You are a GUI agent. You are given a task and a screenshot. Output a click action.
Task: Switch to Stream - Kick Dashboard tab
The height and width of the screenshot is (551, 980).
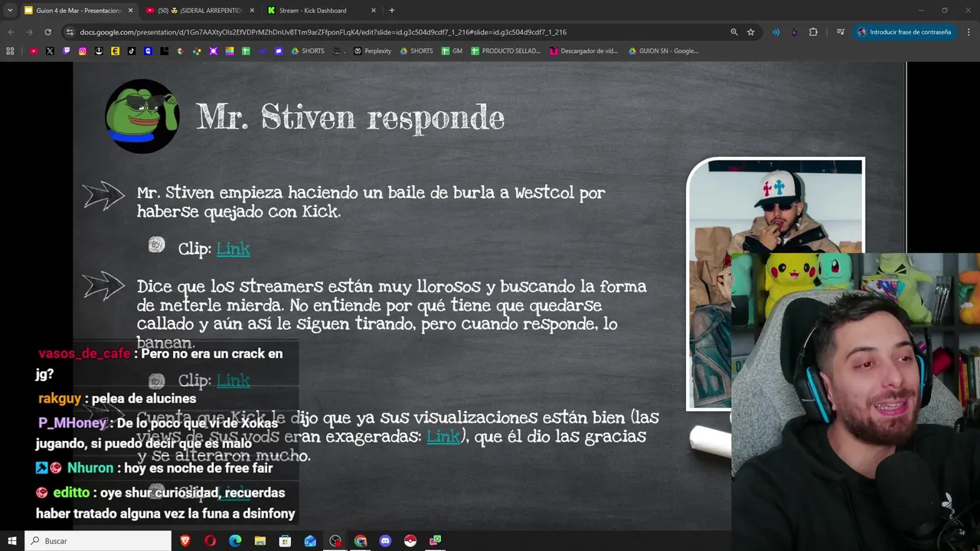[322, 11]
